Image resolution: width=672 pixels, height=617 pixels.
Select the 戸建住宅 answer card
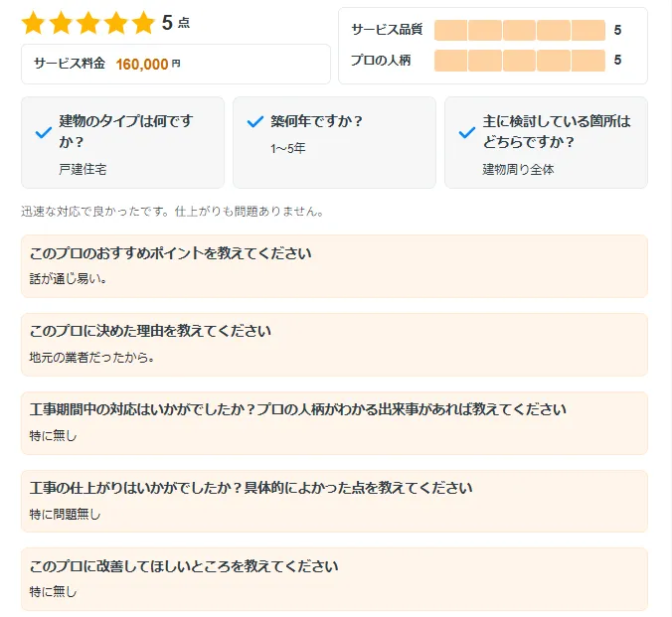point(122,142)
